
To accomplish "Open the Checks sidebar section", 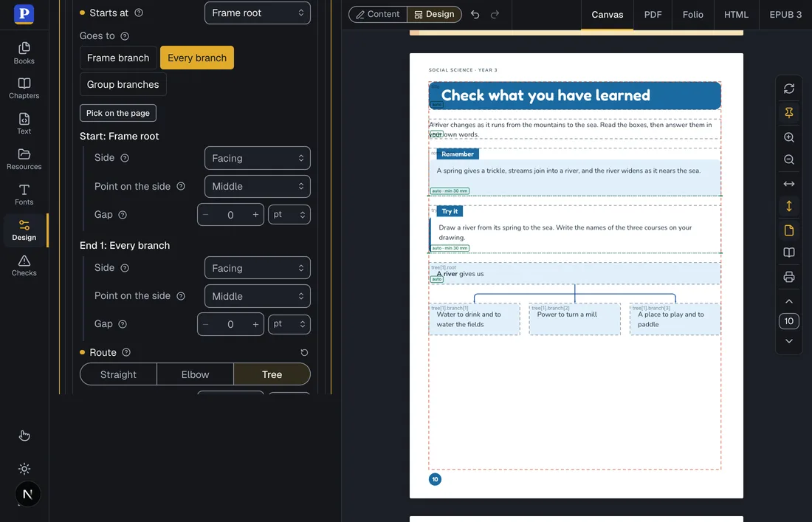I will tap(24, 266).
